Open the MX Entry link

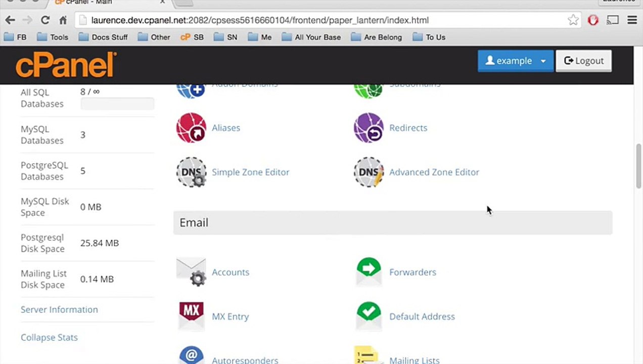231,316
